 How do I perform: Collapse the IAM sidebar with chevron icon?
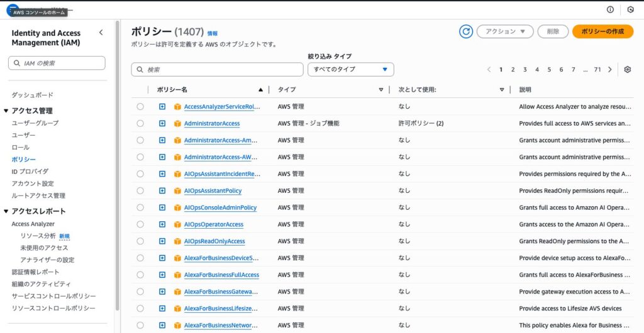[x=101, y=33]
